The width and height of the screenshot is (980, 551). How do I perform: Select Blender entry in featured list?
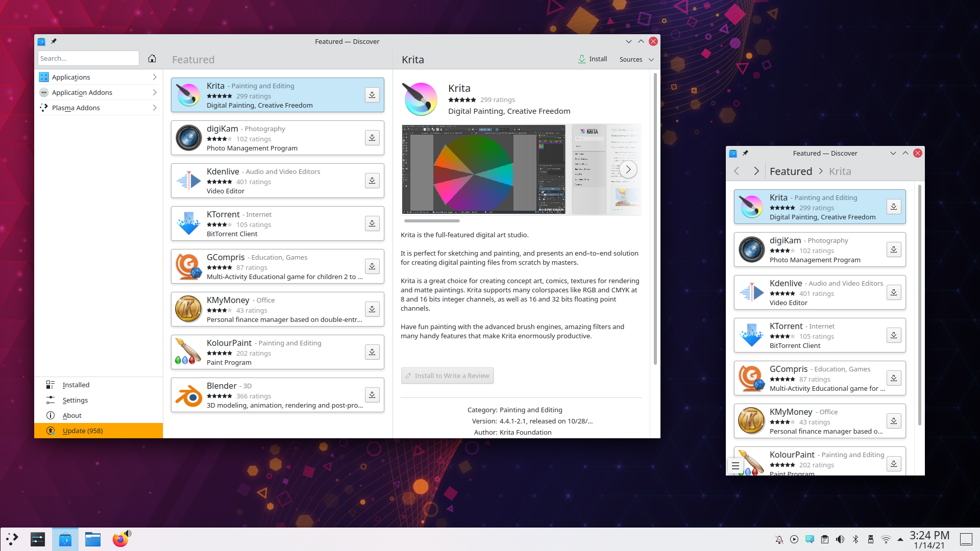277,395
